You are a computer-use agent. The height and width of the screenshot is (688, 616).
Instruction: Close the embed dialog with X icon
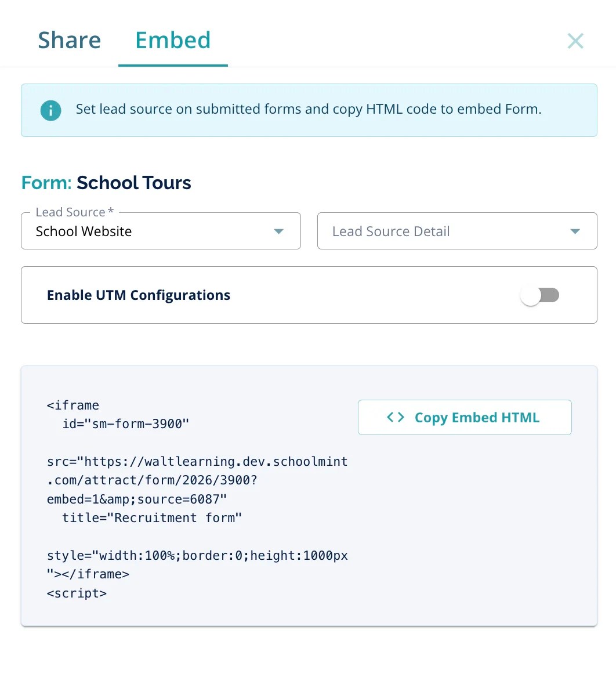(575, 41)
